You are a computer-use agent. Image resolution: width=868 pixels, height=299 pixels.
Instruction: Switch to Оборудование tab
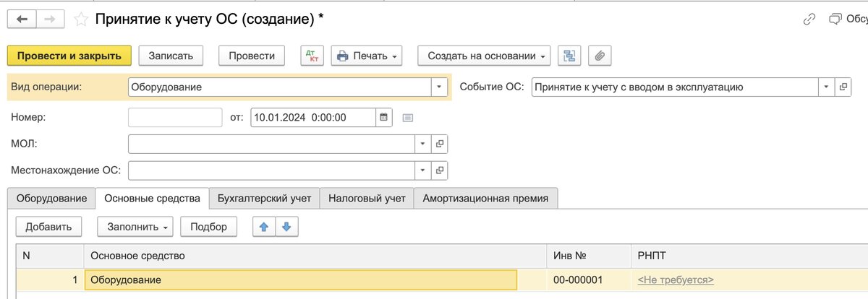[51, 198]
